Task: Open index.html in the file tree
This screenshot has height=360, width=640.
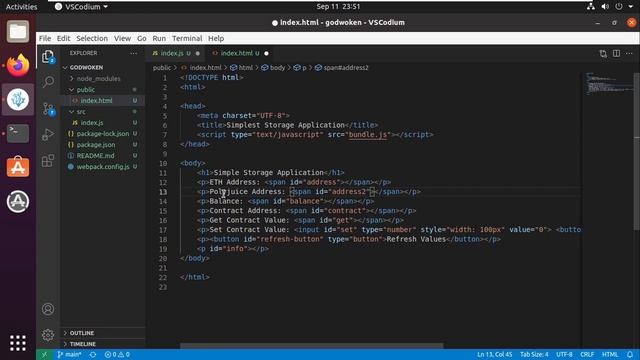Action: pos(96,100)
